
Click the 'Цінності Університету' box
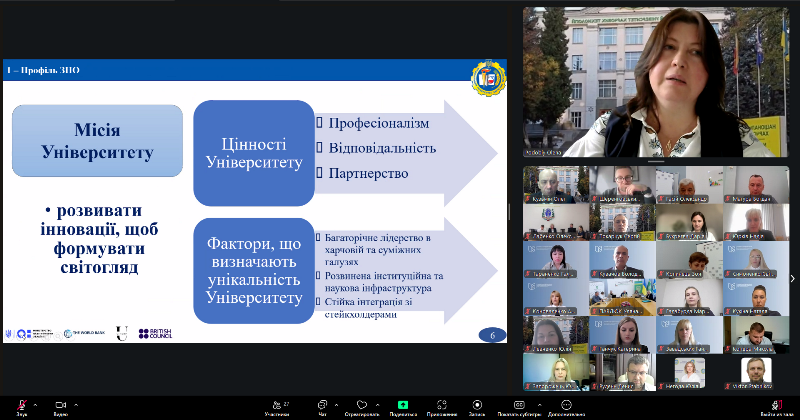[x=254, y=153]
